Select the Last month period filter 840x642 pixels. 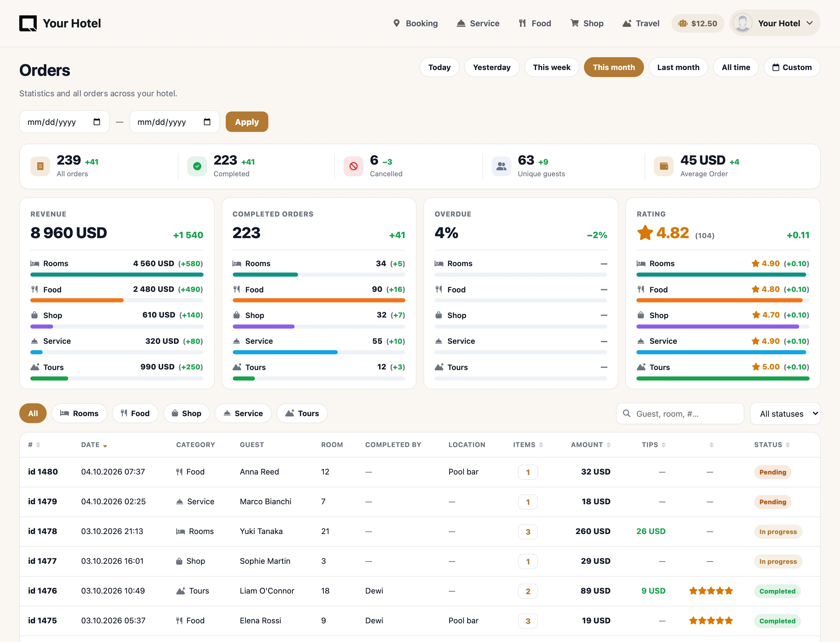click(x=678, y=67)
